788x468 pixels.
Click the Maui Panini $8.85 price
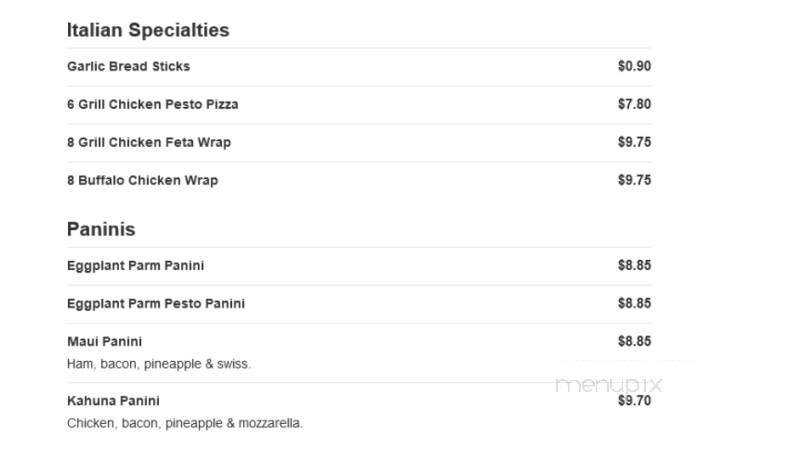(634, 341)
